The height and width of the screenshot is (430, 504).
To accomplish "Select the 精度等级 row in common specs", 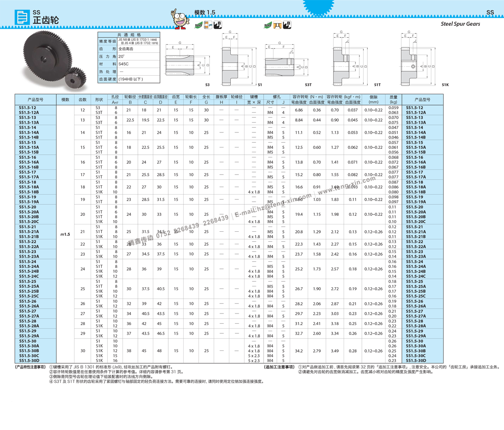I will click(108, 42).
